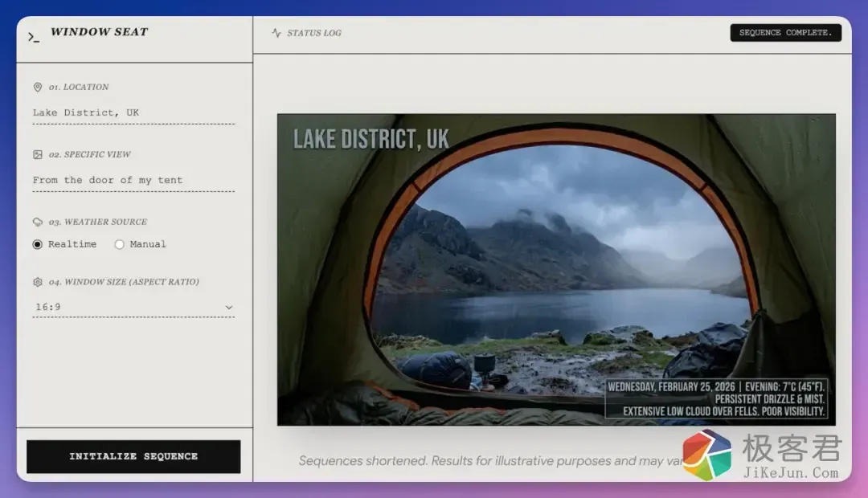868x498 pixels.
Task: Click the gear icon beside Window Size
Action: 38,282
